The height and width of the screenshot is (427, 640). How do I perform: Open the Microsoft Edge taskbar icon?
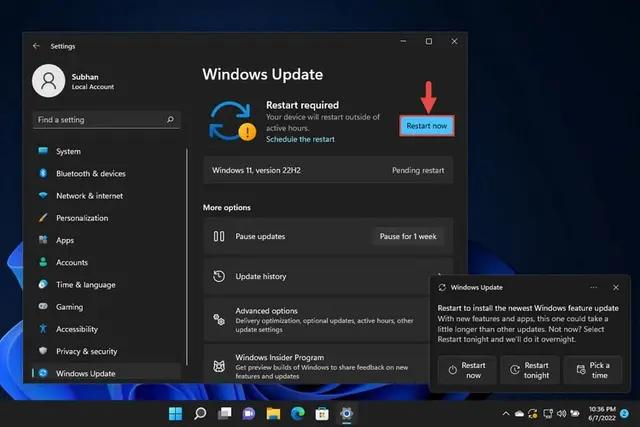point(298,414)
